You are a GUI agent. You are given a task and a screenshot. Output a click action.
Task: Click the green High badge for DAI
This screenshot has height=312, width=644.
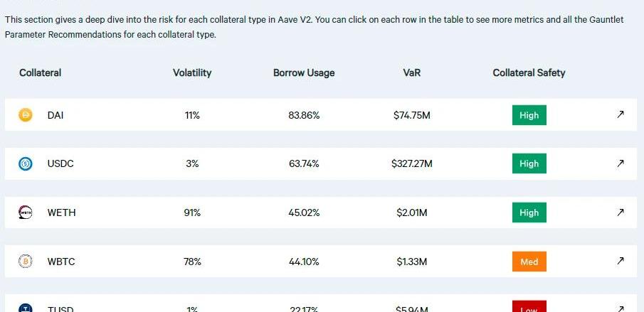click(x=529, y=115)
